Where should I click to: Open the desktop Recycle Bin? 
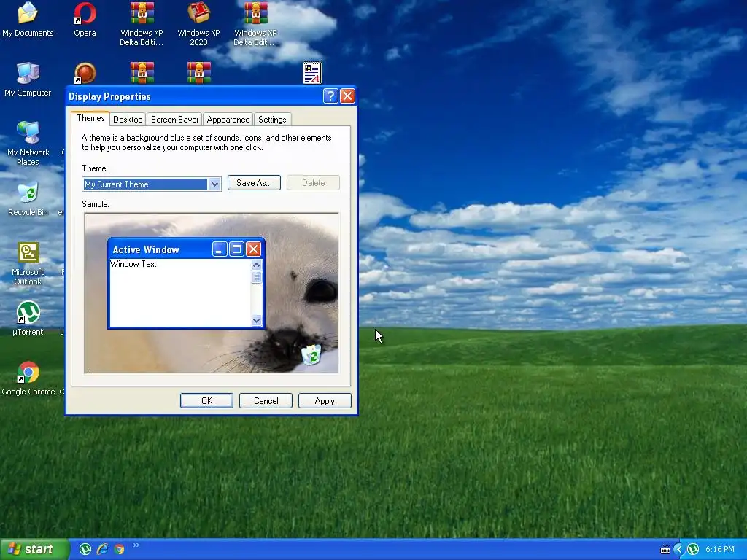pos(28,199)
